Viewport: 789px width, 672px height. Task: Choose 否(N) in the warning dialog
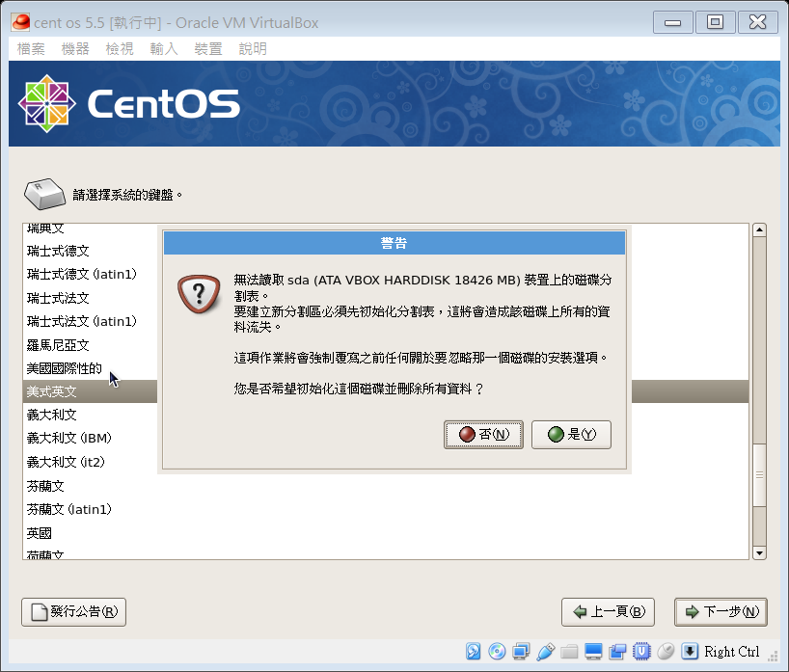coord(483,435)
